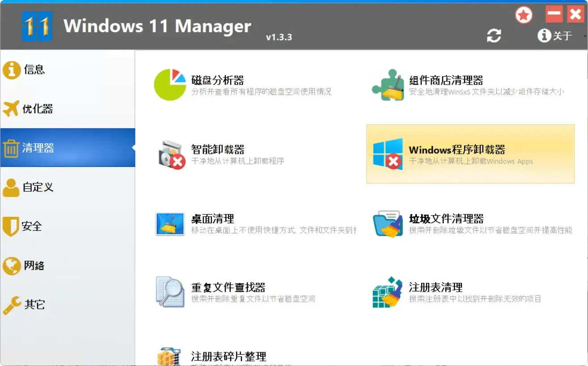Minimize the Windows 11 Manager window
This screenshot has height=366, width=588.
pyautogui.click(x=554, y=14)
